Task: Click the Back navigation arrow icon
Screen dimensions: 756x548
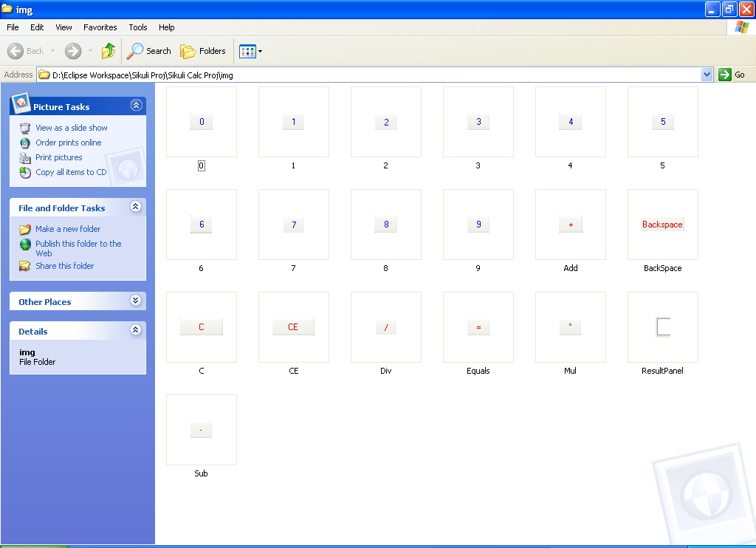Action: pyautogui.click(x=16, y=50)
